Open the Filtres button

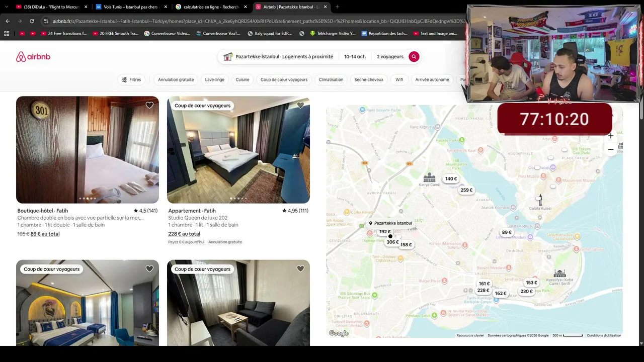[x=131, y=79]
